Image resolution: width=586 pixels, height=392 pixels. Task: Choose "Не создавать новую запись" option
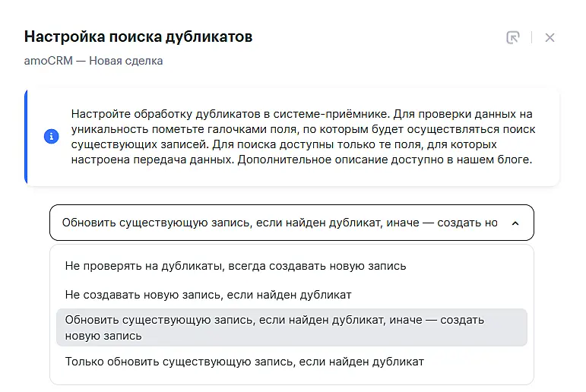tap(207, 294)
